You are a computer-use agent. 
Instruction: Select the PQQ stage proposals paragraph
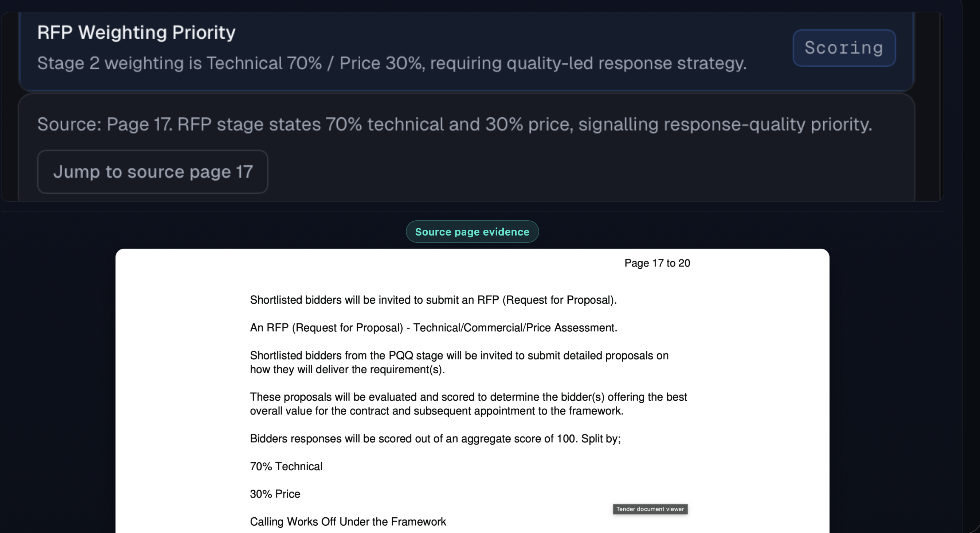(459, 362)
